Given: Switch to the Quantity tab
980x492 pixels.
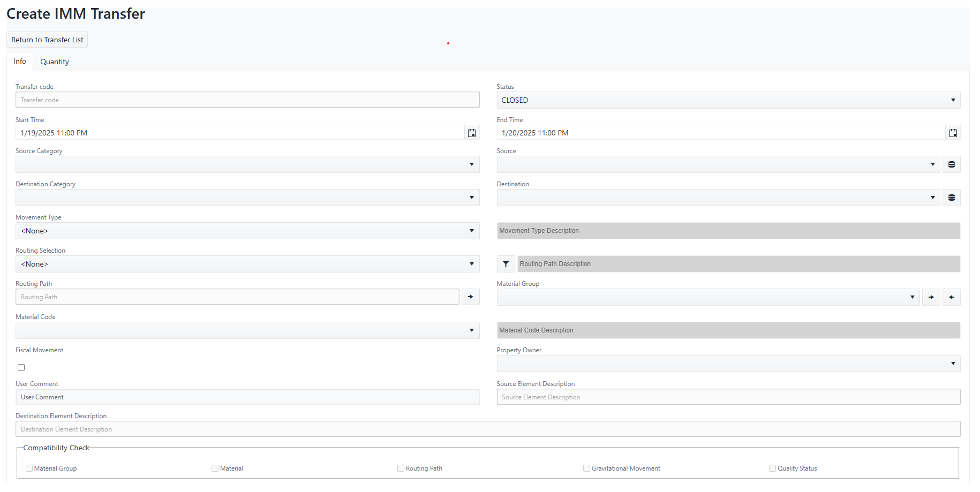Looking at the screenshot, I should coord(54,61).
